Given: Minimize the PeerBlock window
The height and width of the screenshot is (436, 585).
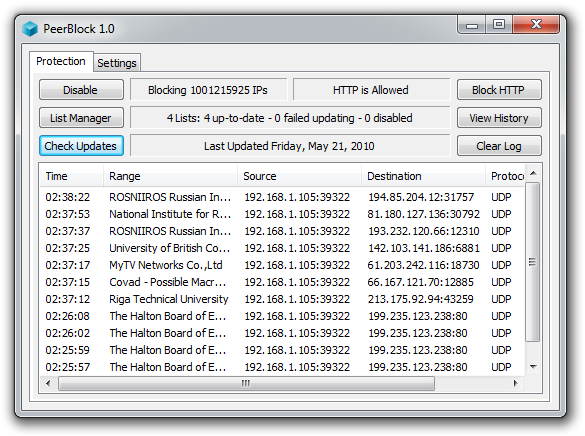Looking at the screenshot, I should point(472,25).
